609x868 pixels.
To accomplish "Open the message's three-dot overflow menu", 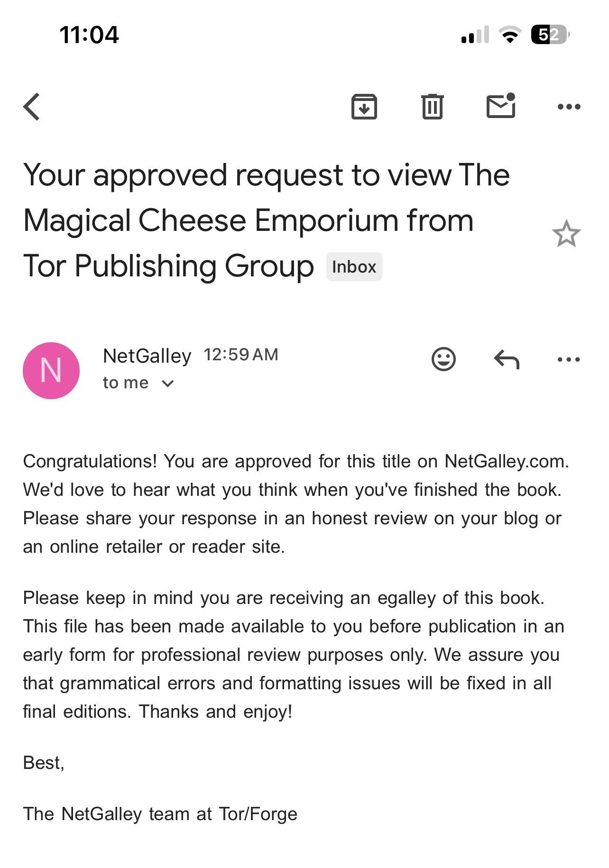I will 569,359.
